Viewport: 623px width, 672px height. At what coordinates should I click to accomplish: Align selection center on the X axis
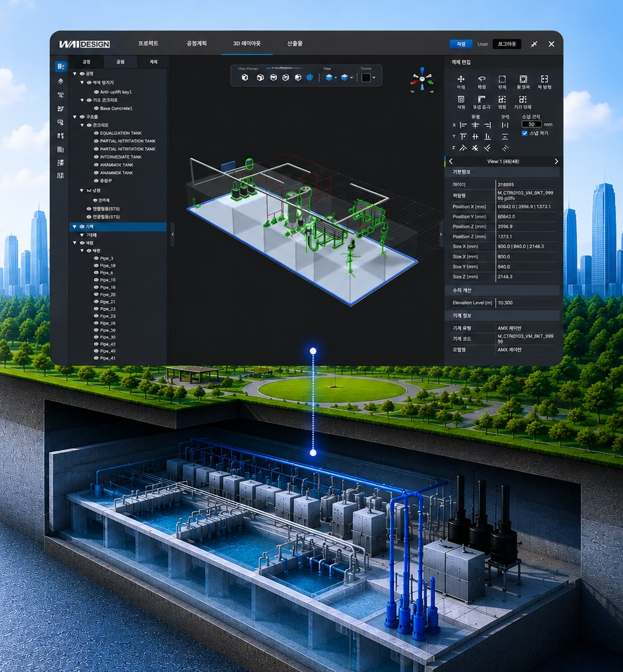click(x=475, y=125)
